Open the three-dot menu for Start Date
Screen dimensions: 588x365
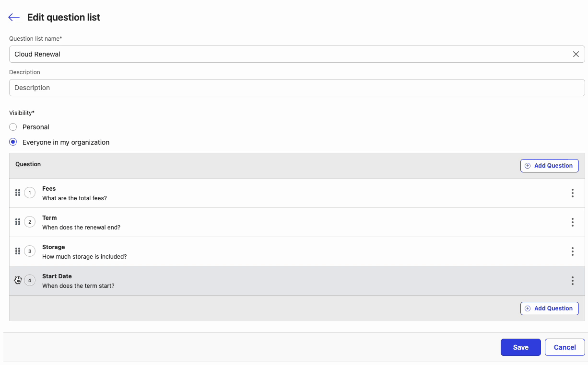pyautogui.click(x=572, y=281)
